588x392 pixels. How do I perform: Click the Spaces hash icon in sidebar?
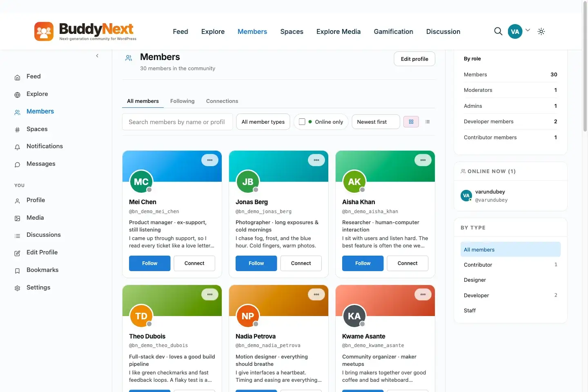click(x=17, y=130)
